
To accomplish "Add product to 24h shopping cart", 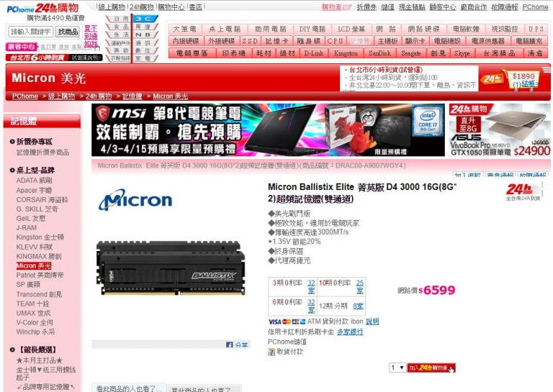I will 431,368.
